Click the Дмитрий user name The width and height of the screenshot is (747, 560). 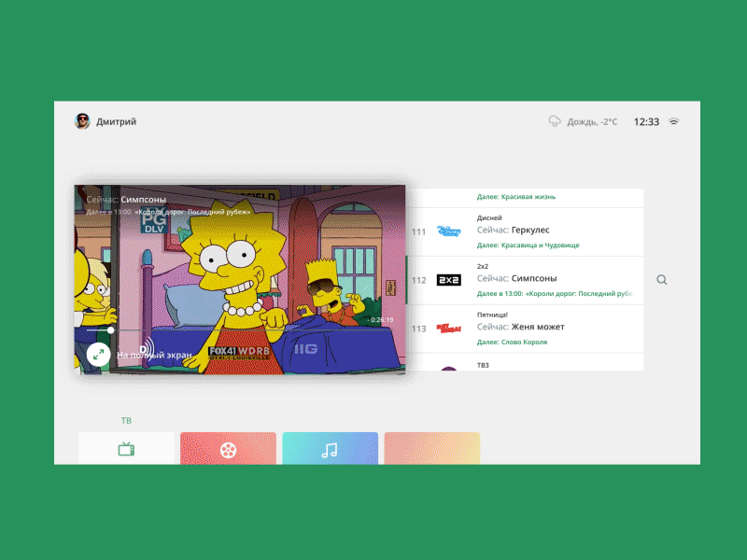coord(117,121)
